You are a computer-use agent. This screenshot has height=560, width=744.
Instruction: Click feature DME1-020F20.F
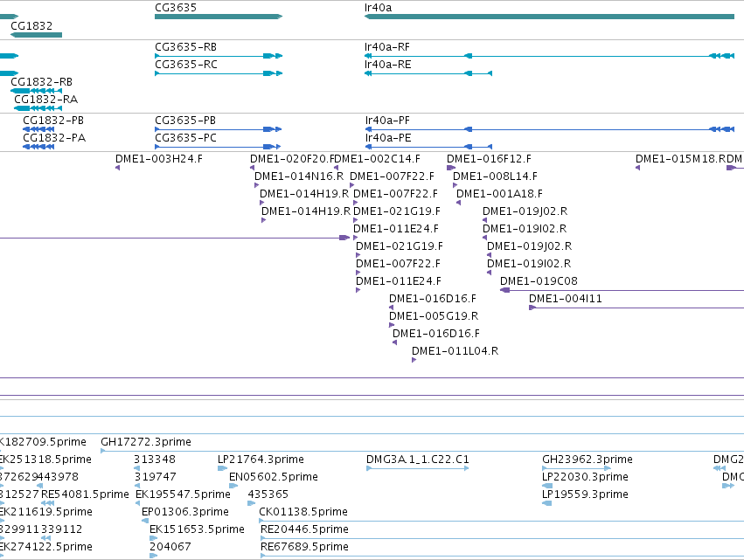[x=292, y=159]
